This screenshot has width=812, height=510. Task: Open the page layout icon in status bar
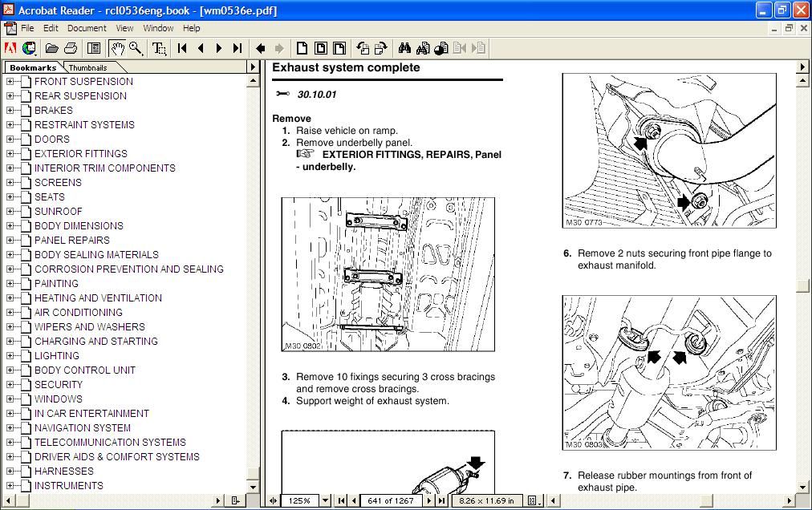pos(534,500)
